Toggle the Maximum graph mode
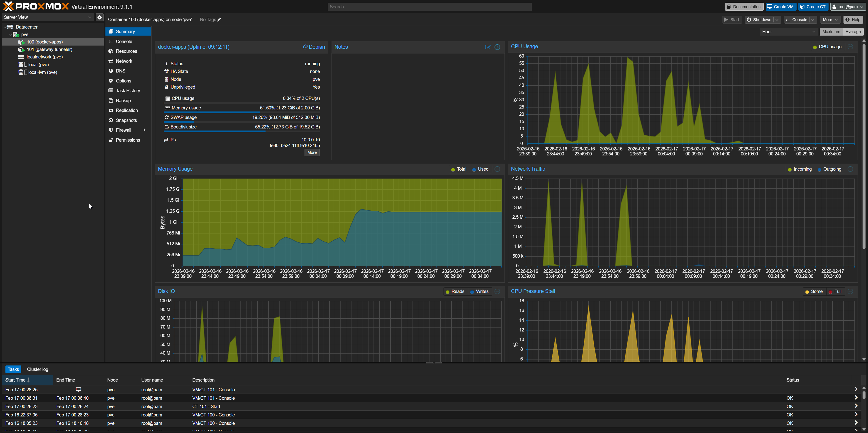The image size is (868, 433). point(831,32)
